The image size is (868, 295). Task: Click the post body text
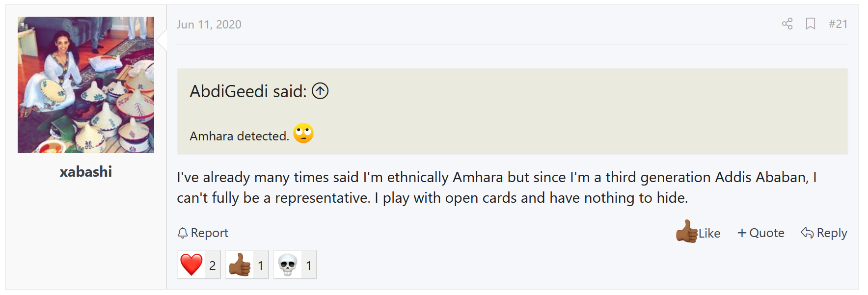click(x=496, y=188)
